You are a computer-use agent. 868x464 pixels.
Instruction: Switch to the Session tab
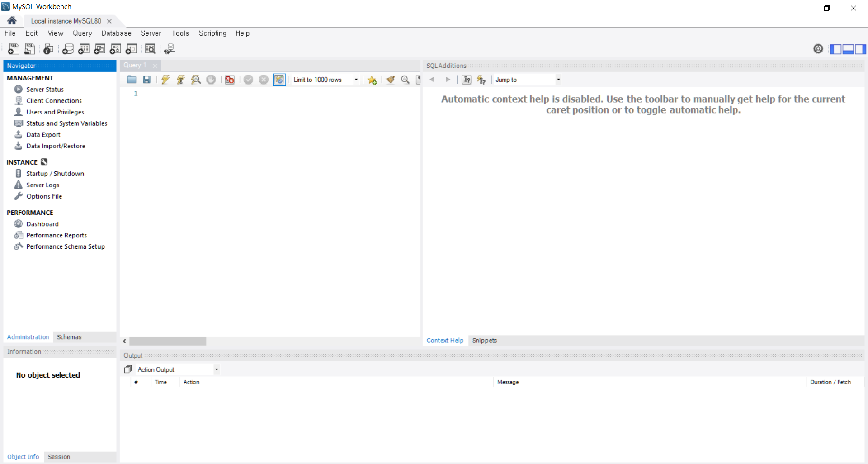point(59,457)
